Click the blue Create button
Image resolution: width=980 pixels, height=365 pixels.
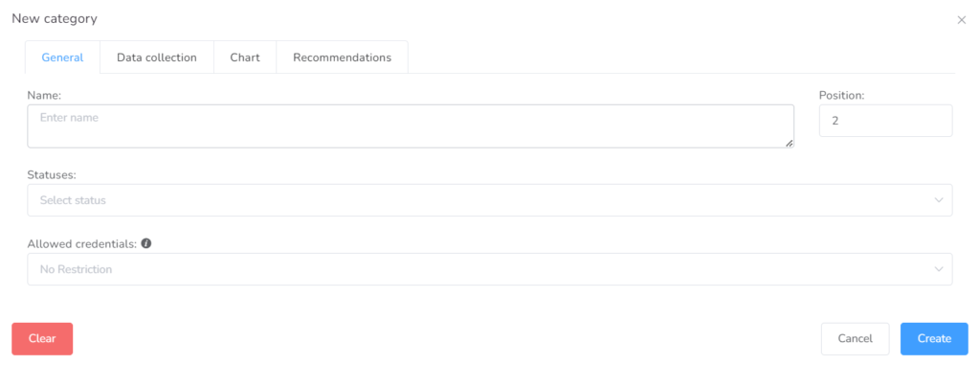click(934, 339)
